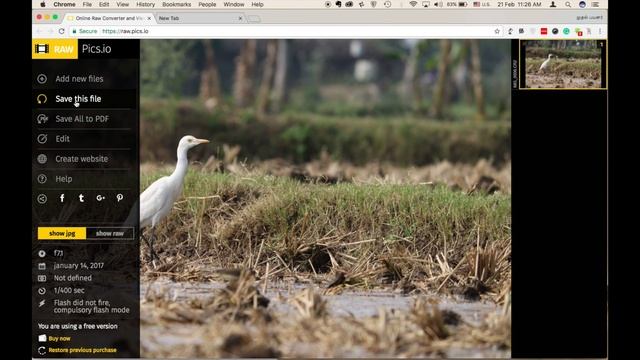The width and height of the screenshot is (640, 360).
Task: Open Chrome three-dot menu
Action: 600,31
